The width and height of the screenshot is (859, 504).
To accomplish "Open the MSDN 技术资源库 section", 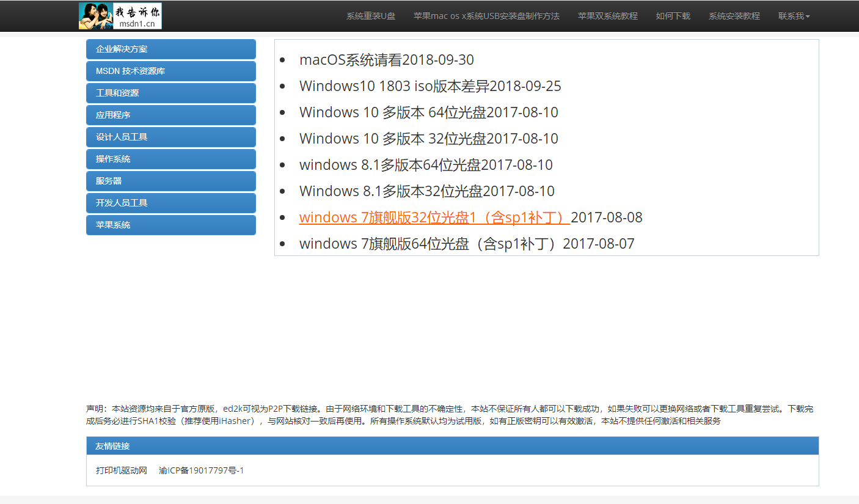I will (170, 71).
